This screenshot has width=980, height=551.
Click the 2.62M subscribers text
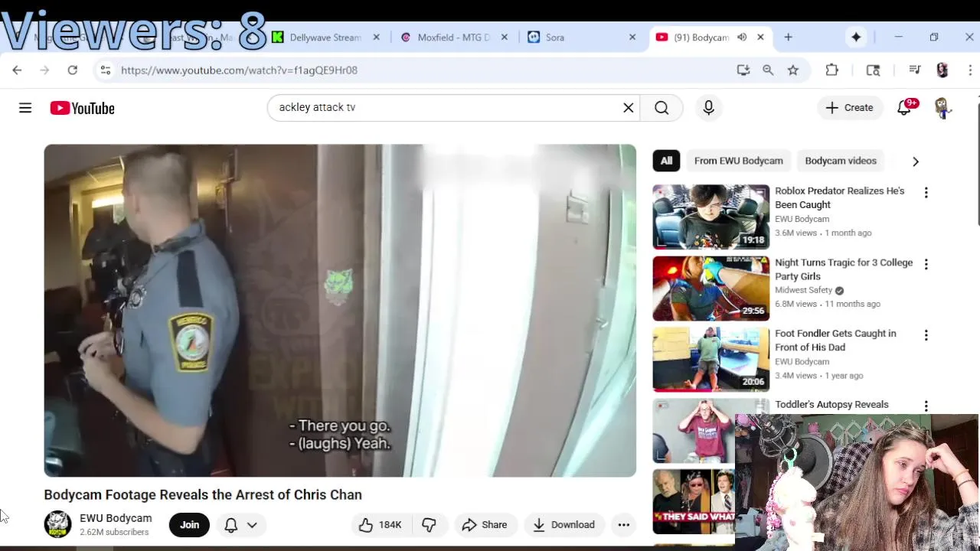114,532
